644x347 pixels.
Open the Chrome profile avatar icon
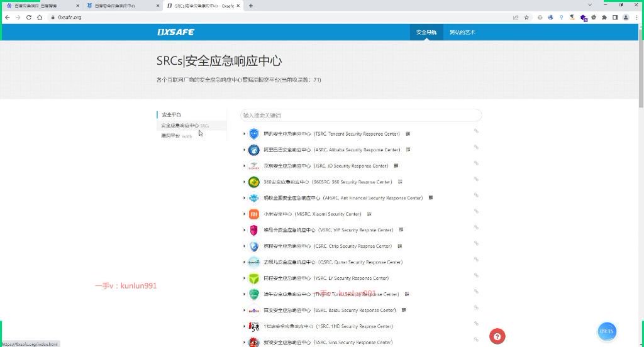tap(626, 18)
